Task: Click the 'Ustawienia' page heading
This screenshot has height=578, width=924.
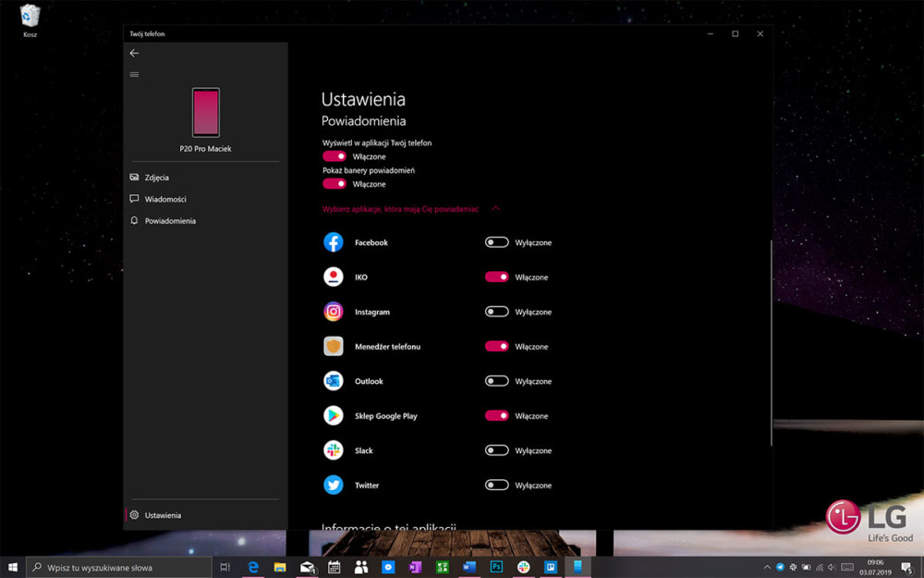Action: (x=363, y=99)
